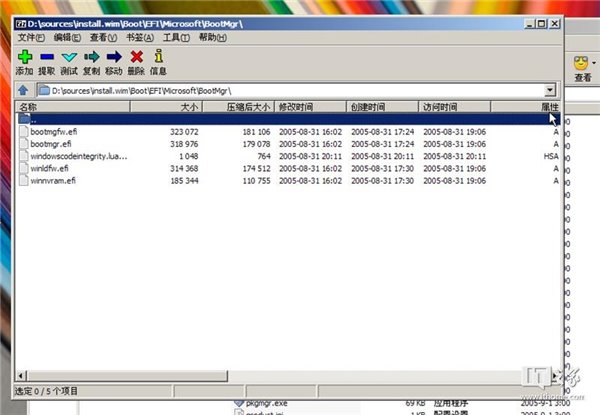This screenshot has width=600, height=415.
Task: Click the Copy (复制) arrow icon
Action: (x=92, y=58)
